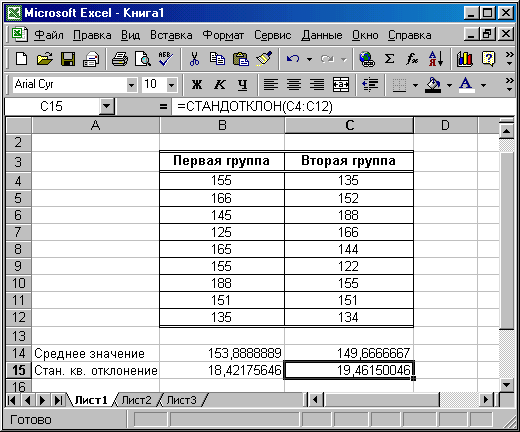Click the Excel document icon in menu bar
Image resolution: width=520 pixels, height=432 pixels.
coord(19,35)
